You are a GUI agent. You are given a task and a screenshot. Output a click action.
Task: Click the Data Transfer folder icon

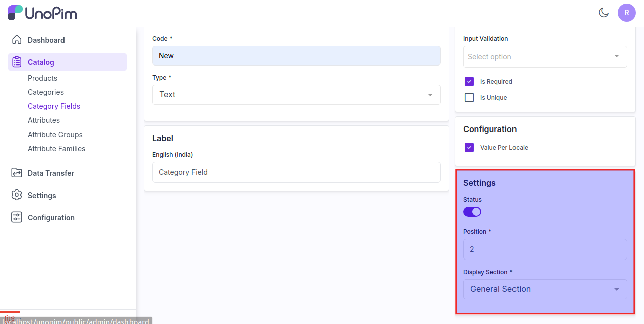click(x=17, y=173)
